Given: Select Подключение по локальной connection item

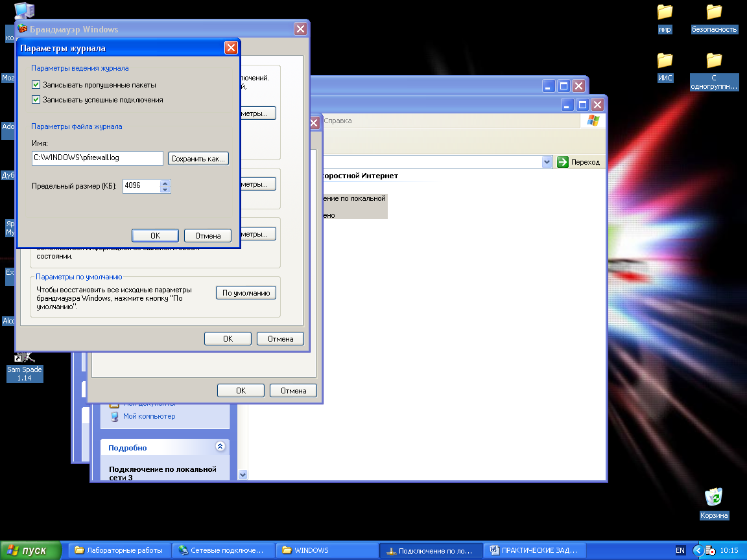Looking at the screenshot, I should tap(355, 206).
